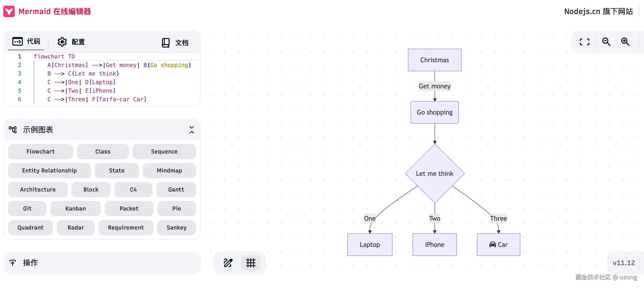
Task: Click the Mermaid logo icon
Action: [9, 11]
